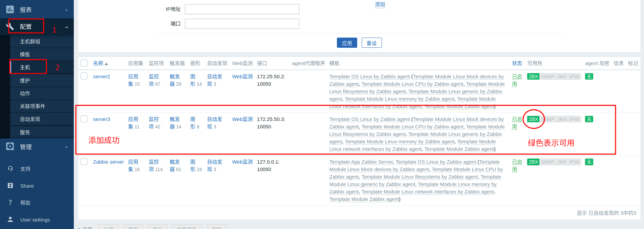The height and width of the screenshot is (229, 644).
Task: Click the green ZBX badge for server2
Action: click(533, 77)
